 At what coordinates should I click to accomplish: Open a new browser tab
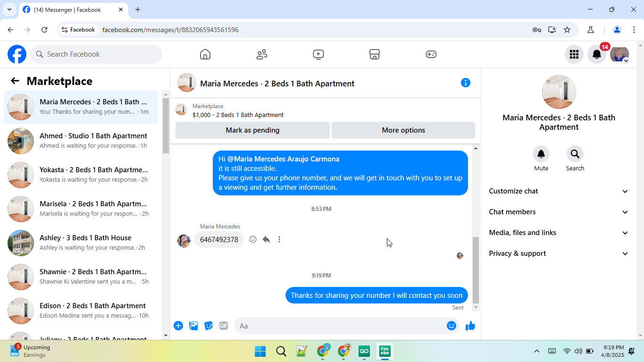pyautogui.click(x=138, y=9)
